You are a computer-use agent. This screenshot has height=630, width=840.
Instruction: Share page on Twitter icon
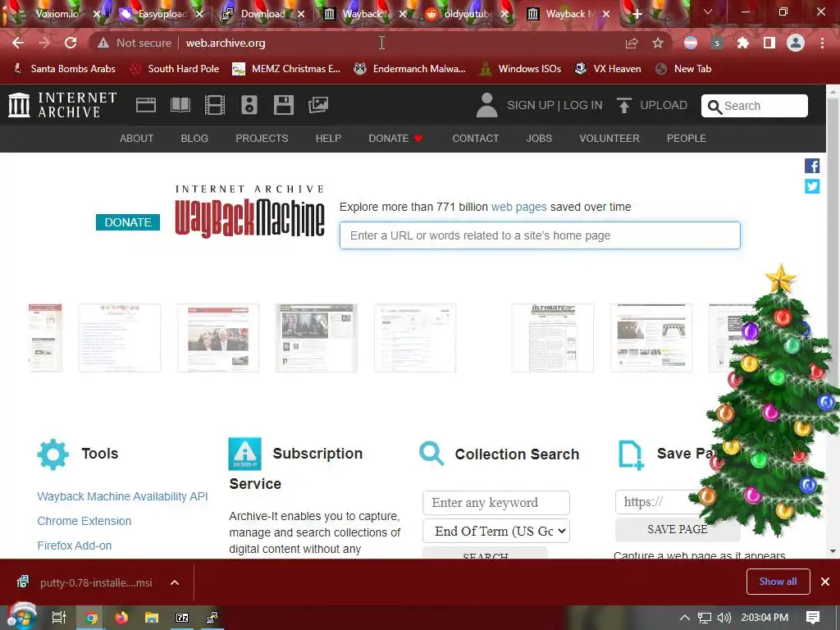coord(812,186)
